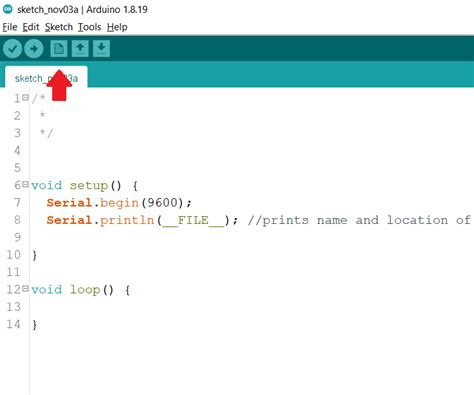The width and height of the screenshot is (474, 395).
Task: Open the Tools menu
Action: click(89, 27)
